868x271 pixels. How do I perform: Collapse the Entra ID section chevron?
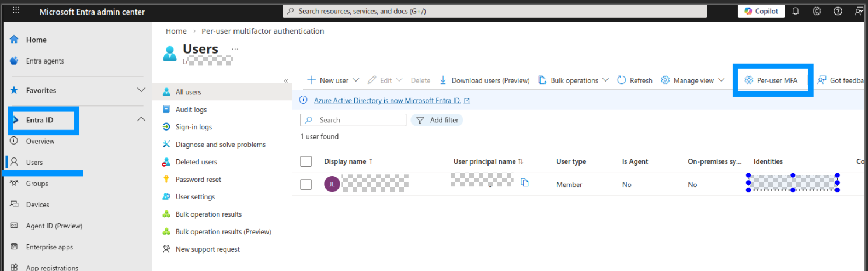click(141, 119)
